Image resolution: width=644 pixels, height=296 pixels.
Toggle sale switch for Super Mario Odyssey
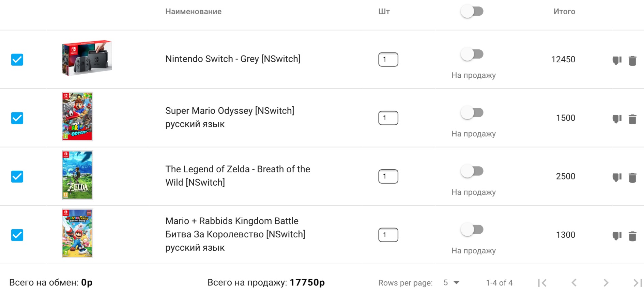click(x=472, y=112)
